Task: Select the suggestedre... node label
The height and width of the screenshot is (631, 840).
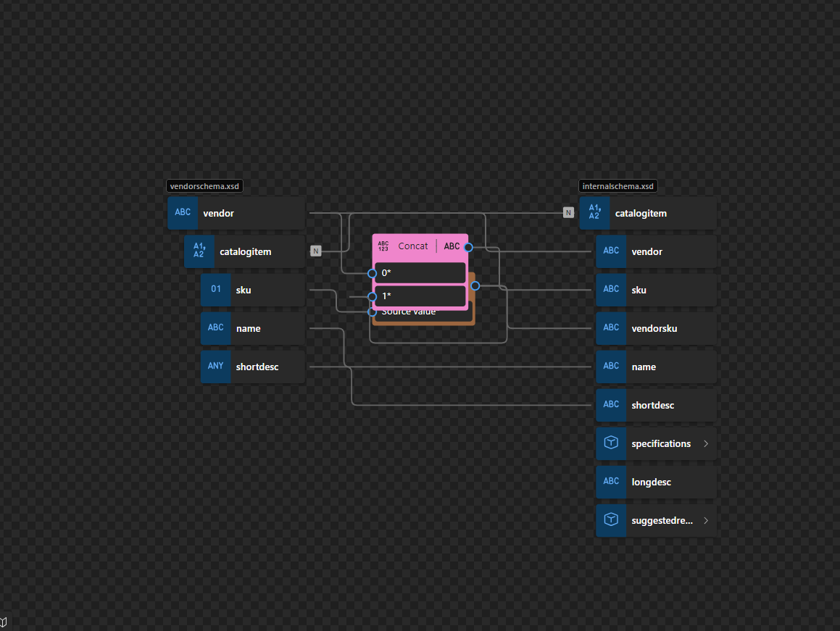Action: 662,521
